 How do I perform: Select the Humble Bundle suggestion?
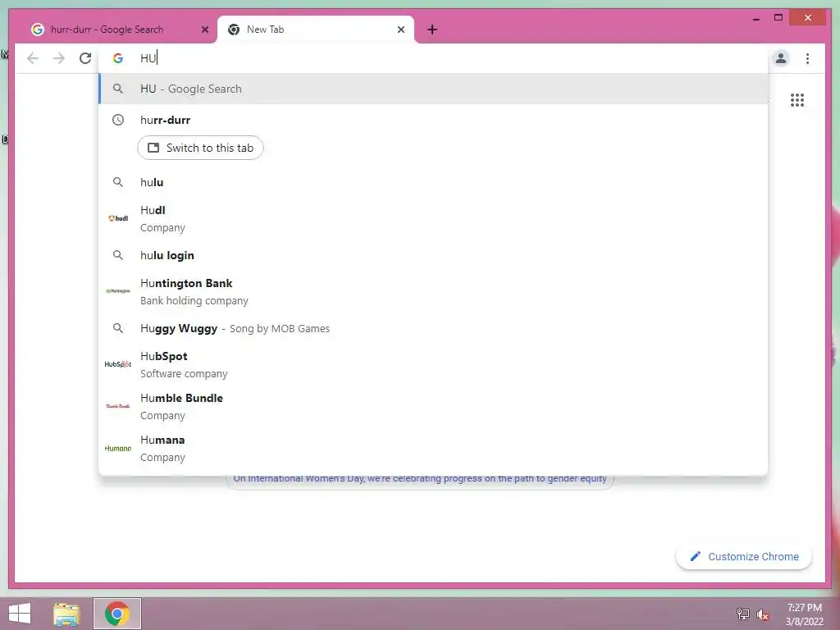[x=433, y=406]
